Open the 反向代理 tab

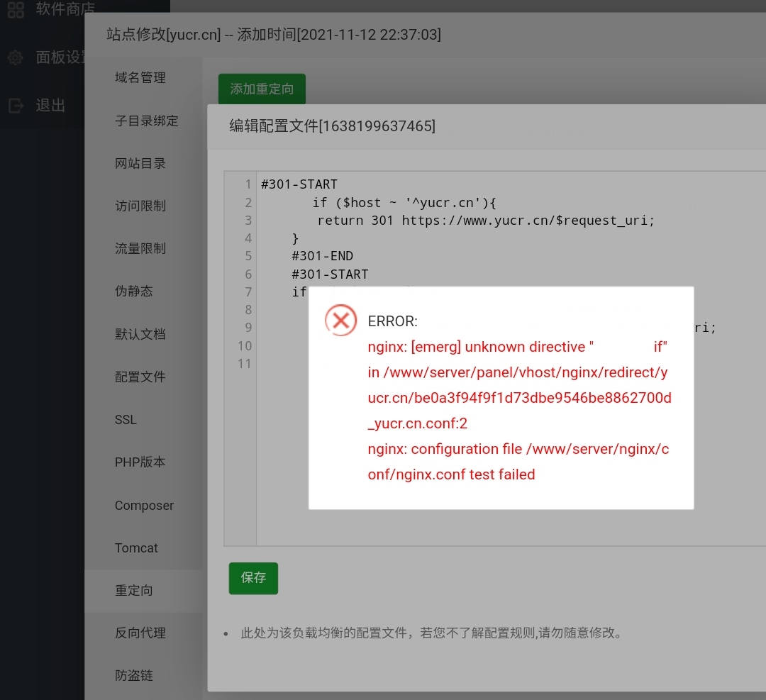(x=140, y=633)
